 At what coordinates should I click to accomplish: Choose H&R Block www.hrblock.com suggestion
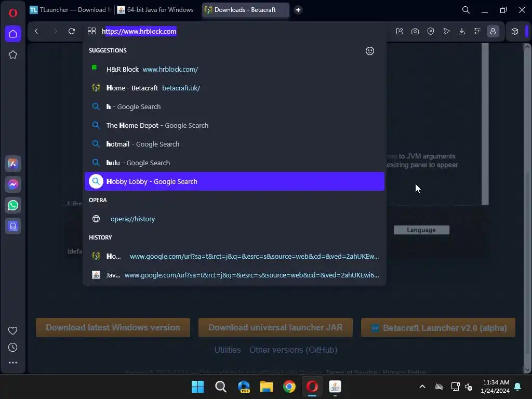click(x=234, y=69)
